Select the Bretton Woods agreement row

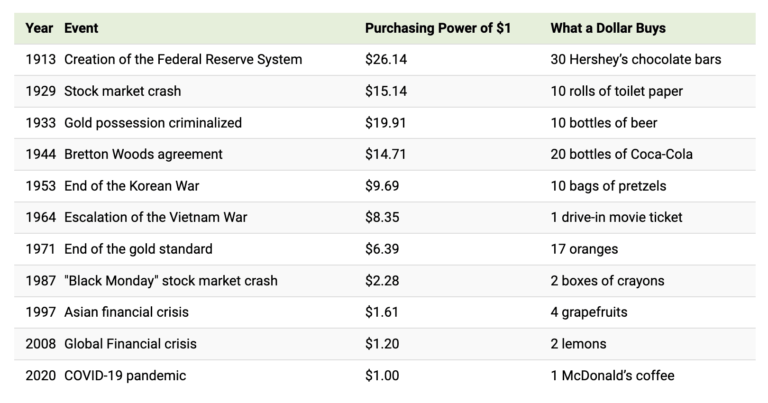coord(143,154)
